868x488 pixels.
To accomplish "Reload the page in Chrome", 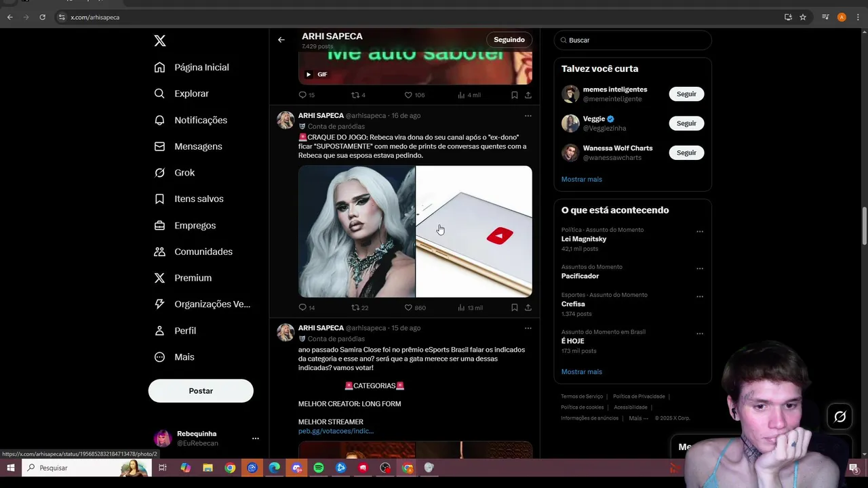I will pos(42,17).
